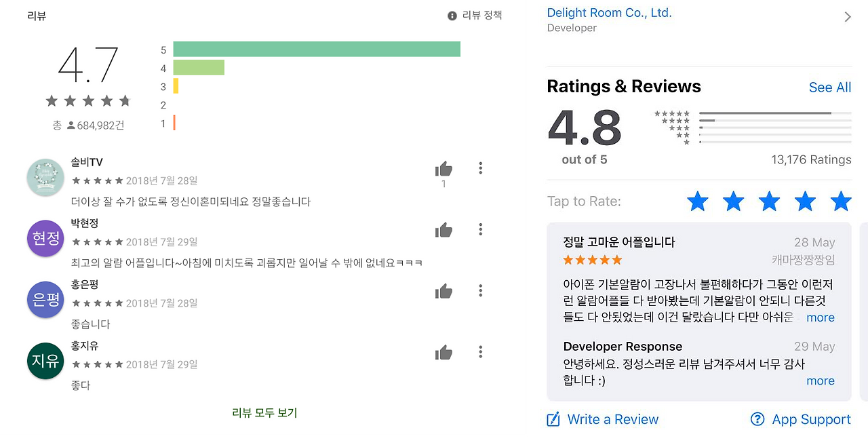Viewport: 868px width, 445px height.
Task: Open See All ratings and reviews
Action: coord(830,88)
